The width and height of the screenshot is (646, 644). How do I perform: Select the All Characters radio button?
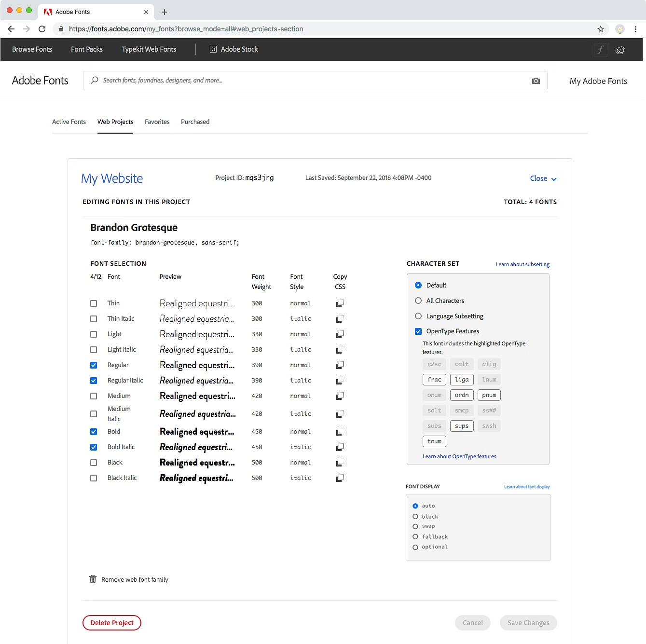pos(418,301)
